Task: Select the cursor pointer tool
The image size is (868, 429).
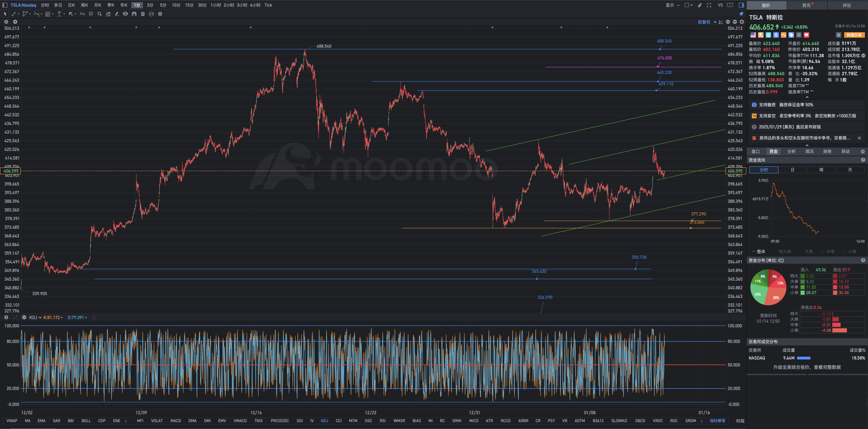Action: pos(5,14)
